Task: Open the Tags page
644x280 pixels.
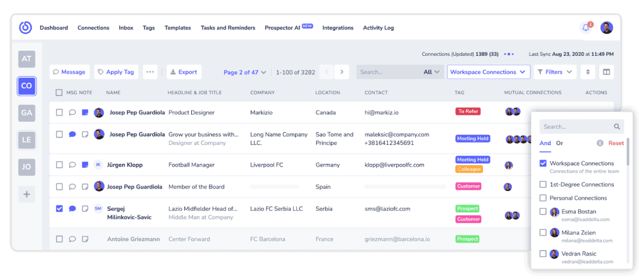Action: tap(148, 28)
